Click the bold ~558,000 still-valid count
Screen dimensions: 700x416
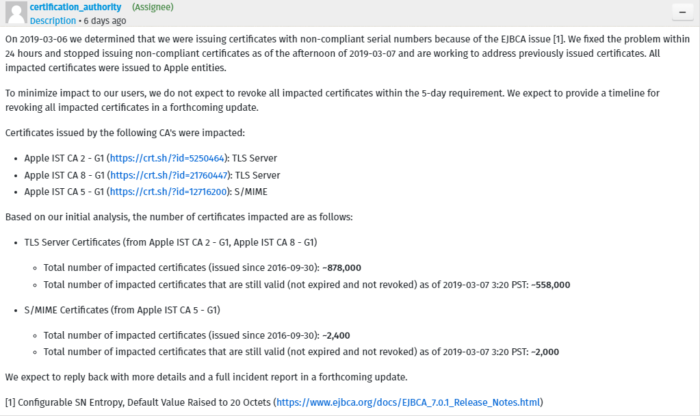tap(550, 285)
